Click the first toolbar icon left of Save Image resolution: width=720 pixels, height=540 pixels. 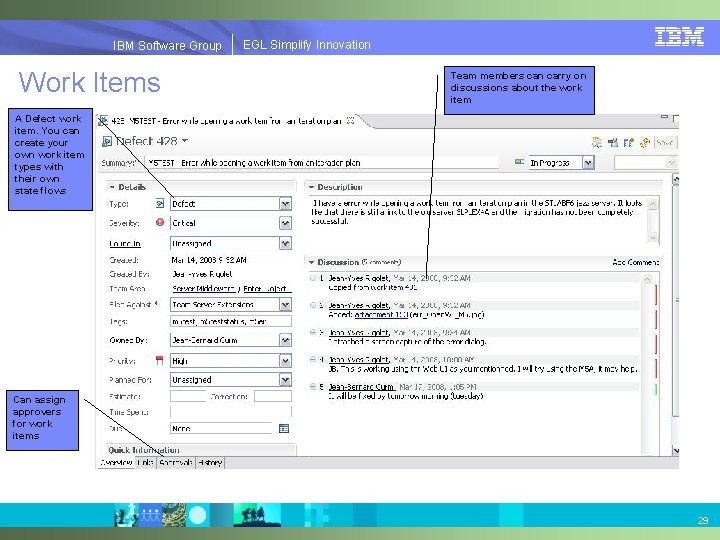[597, 142]
